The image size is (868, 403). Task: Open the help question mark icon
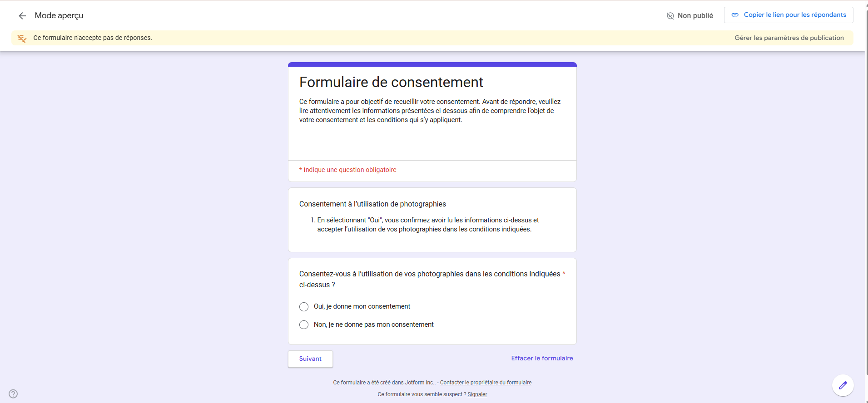coord(13,393)
